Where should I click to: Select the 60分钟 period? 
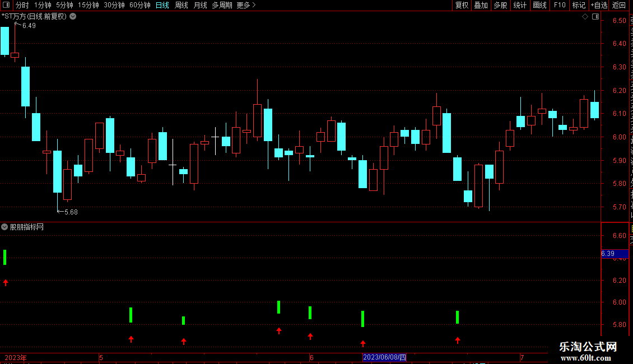(139, 5)
